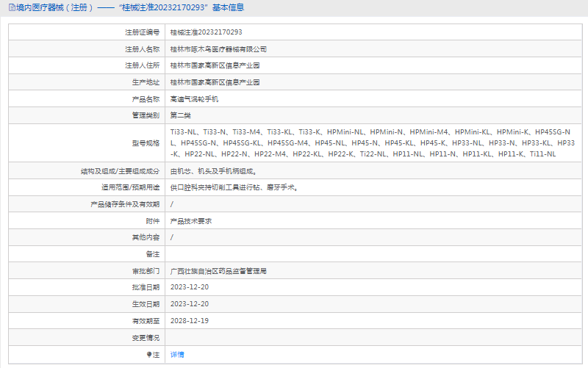Click the 有效期至 row label
Screen dimensions: 588x368
coord(146,321)
